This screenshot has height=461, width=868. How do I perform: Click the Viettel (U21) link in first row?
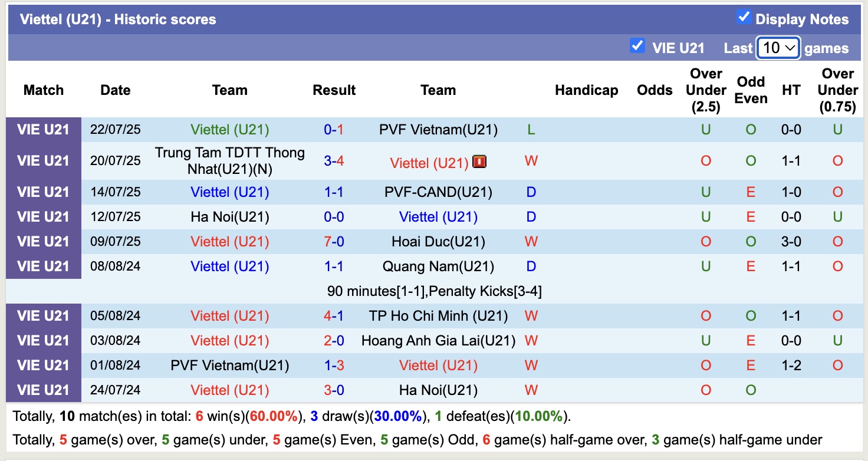[x=229, y=130]
